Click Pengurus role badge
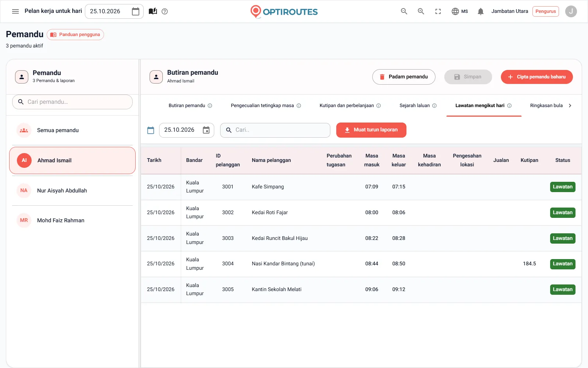 (545, 11)
